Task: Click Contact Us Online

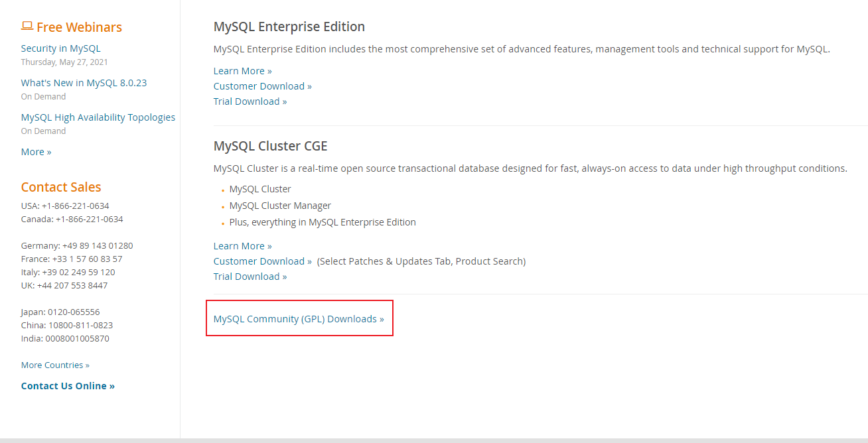Action: [x=68, y=385]
